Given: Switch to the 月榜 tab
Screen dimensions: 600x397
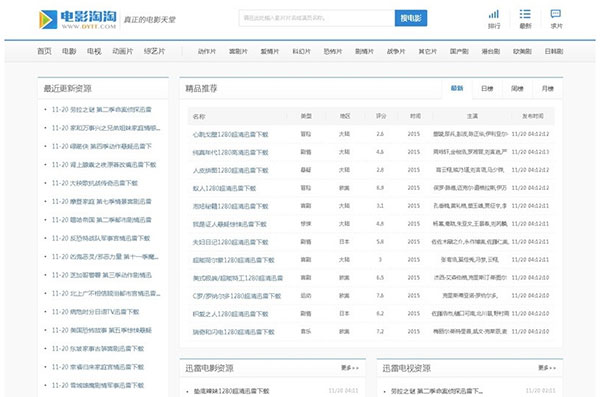Looking at the screenshot, I should click(x=548, y=88).
